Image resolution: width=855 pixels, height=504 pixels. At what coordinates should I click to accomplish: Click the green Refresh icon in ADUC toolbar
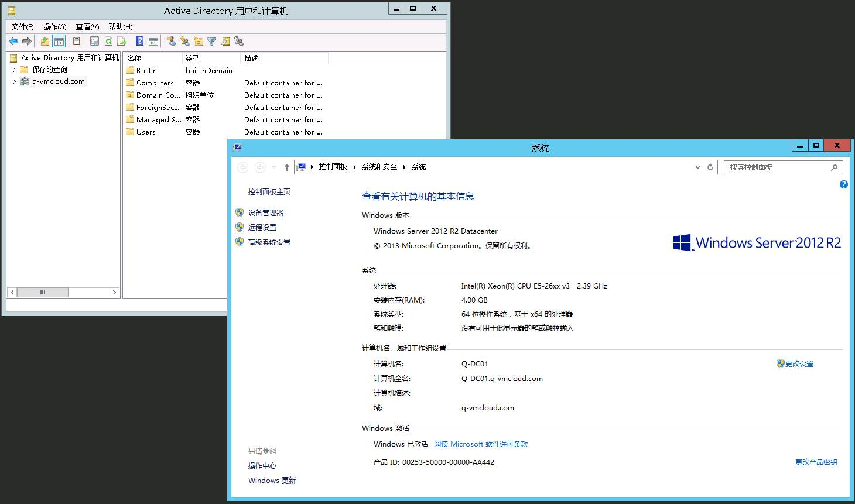[x=108, y=42]
